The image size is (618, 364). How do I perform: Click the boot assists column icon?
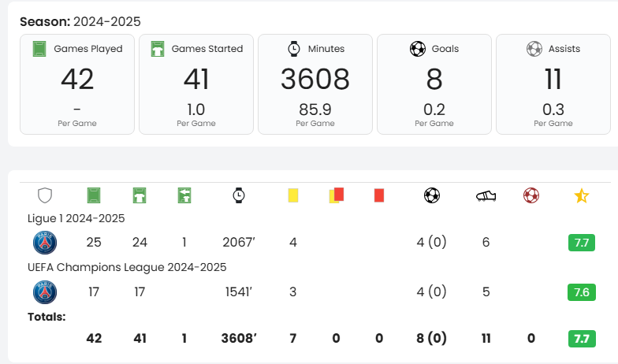click(486, 195)
